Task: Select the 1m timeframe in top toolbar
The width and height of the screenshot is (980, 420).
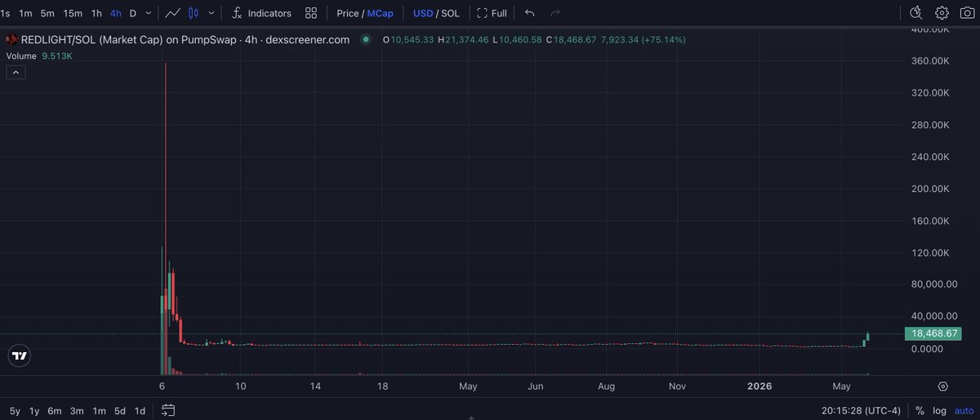Action: pyautogui.click(x=26, y=13)
